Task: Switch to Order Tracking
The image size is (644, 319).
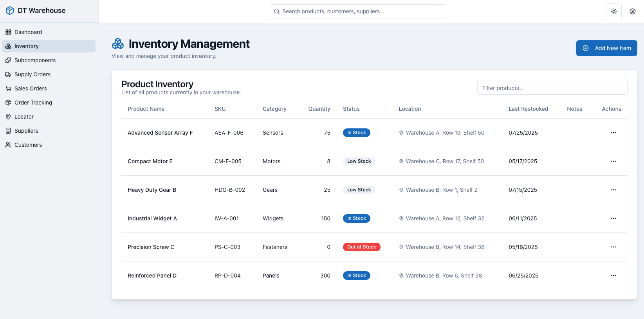Action: click(x=49, y=103)
